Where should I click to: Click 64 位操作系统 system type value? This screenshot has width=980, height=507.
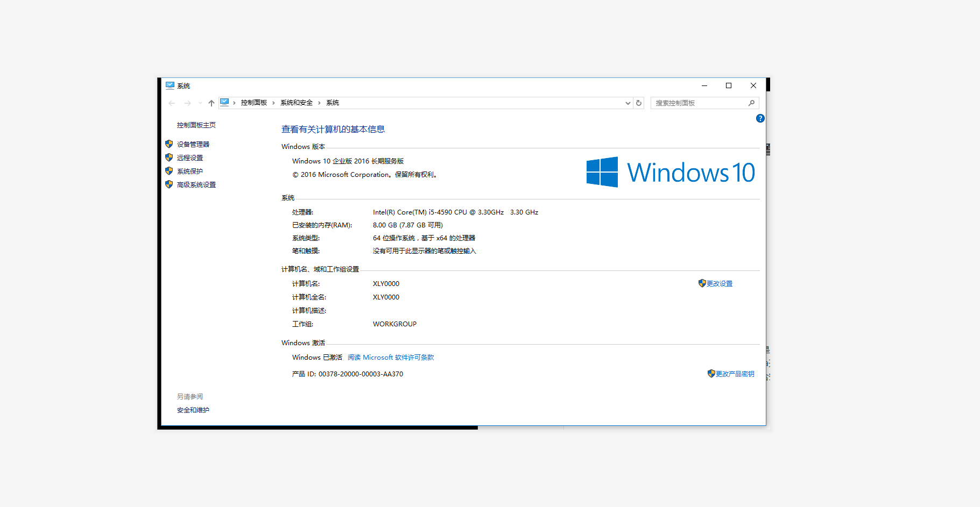(x=424, y=238)
